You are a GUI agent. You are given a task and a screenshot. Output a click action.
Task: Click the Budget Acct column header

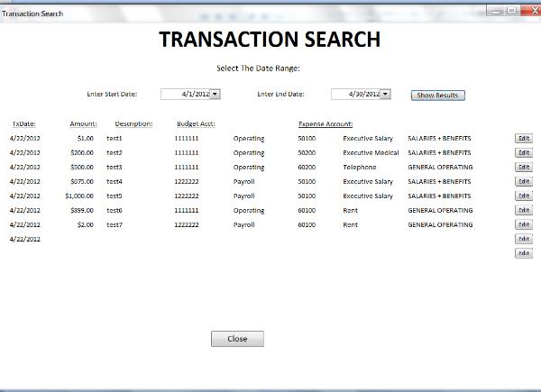tap(195, 123)
